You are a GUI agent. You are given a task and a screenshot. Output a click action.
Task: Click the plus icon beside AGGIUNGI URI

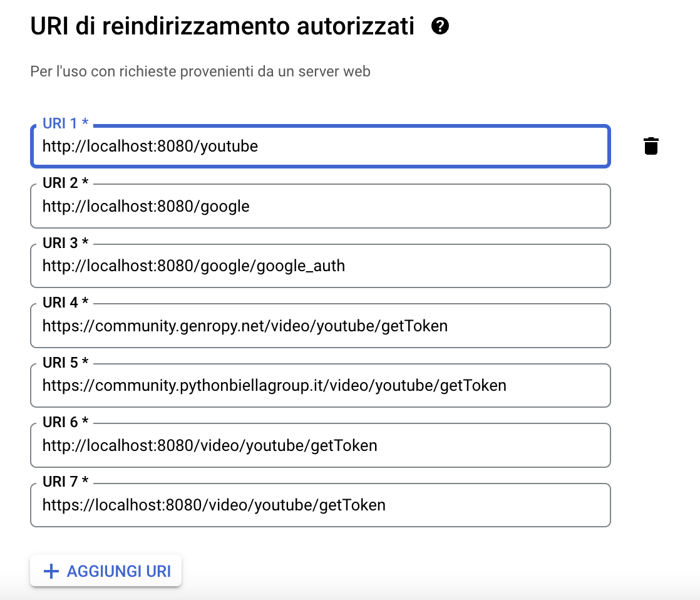51,571
